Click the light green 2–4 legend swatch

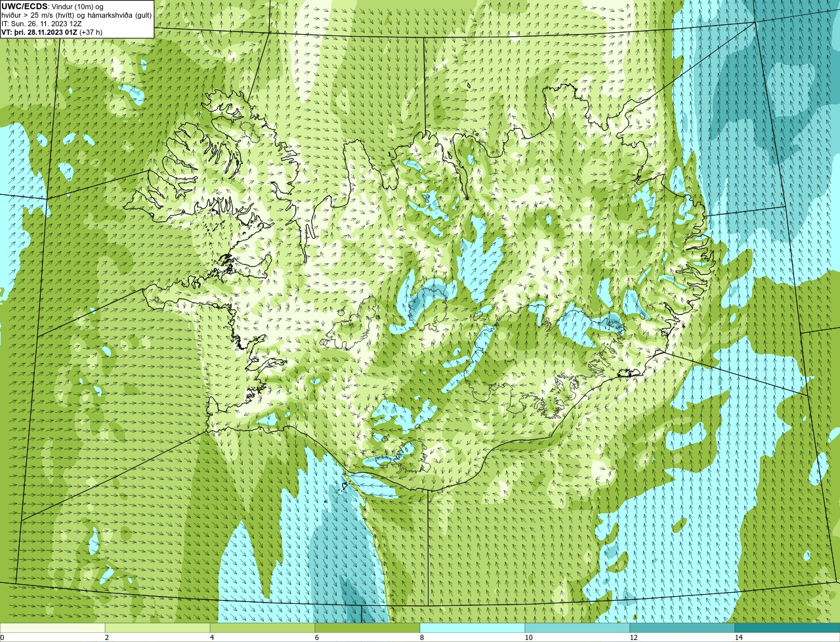click(157, 628)
